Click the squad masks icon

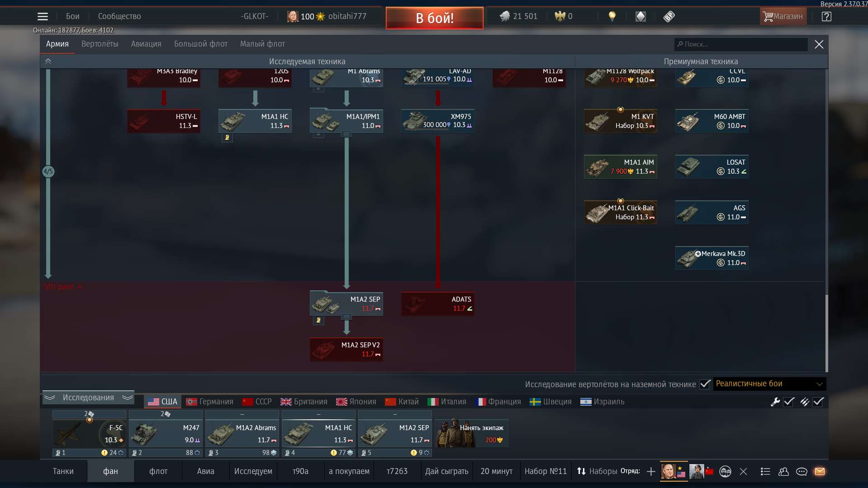click(x=725, y=471)
